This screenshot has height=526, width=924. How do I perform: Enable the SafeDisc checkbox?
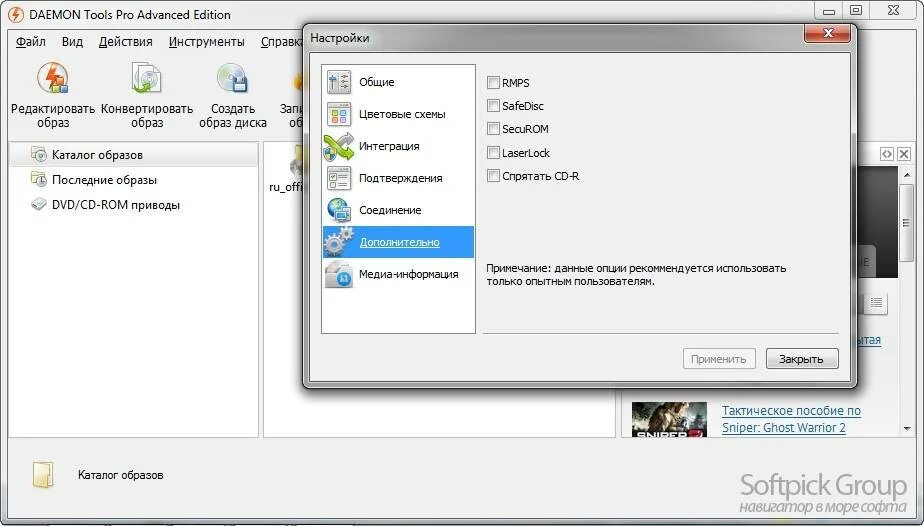point(493,105)
